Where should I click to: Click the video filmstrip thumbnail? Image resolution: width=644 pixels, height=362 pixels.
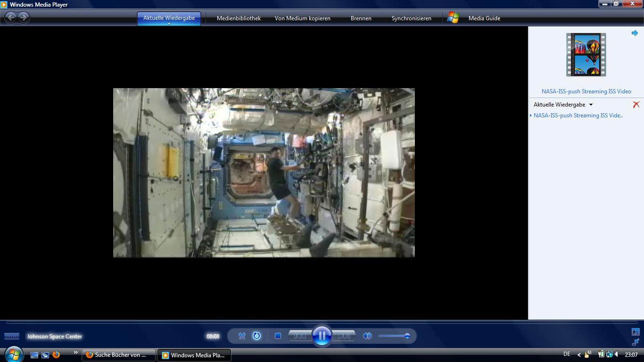pos(586,55)
